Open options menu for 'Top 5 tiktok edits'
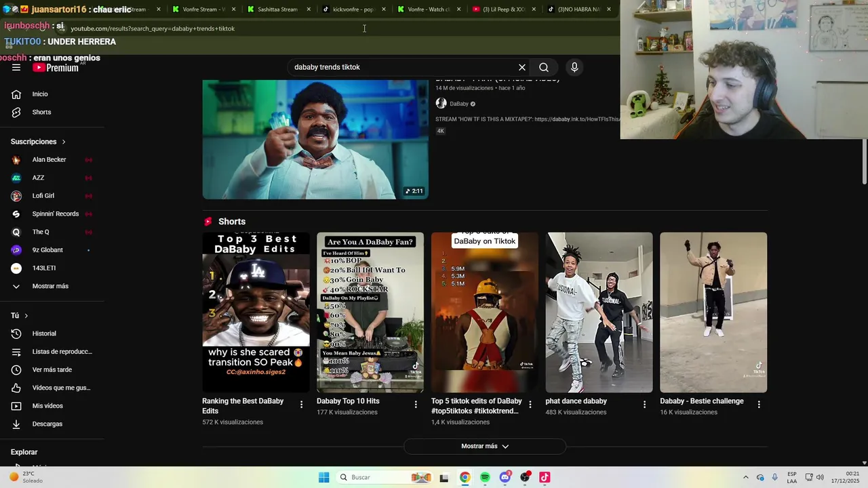The width and height of the screenshot is (868, 488). click(x=530, y=405)
